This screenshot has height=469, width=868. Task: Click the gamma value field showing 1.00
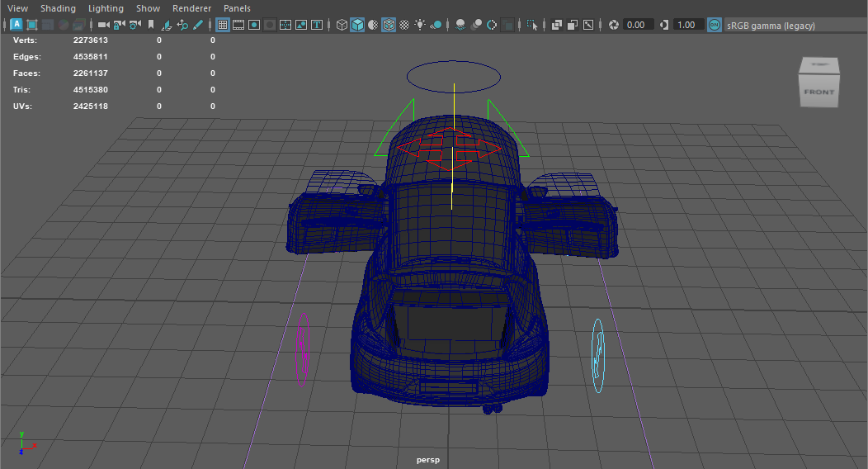coord(686,25)
